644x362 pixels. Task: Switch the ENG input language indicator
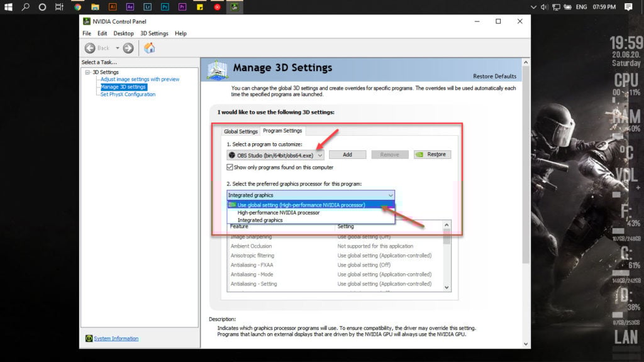(x=581, y=7)
